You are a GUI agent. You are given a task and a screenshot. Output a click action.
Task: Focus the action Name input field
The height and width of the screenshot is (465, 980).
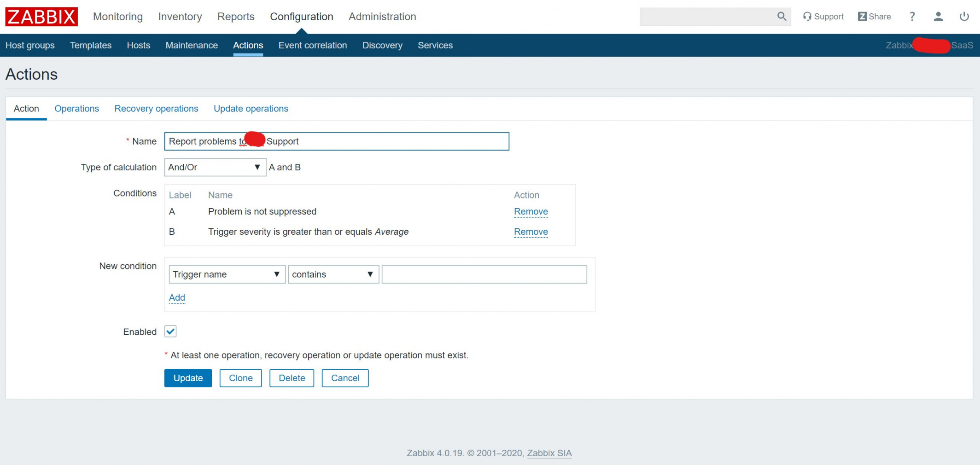tap(337, 141)
